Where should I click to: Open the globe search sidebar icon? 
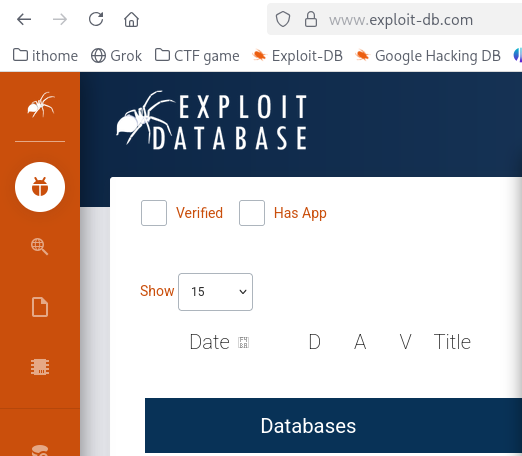click(40, 247)
